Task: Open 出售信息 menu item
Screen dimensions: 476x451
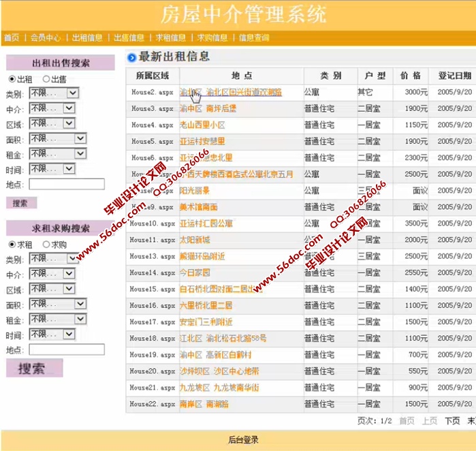Action: (x=129, y=37)
